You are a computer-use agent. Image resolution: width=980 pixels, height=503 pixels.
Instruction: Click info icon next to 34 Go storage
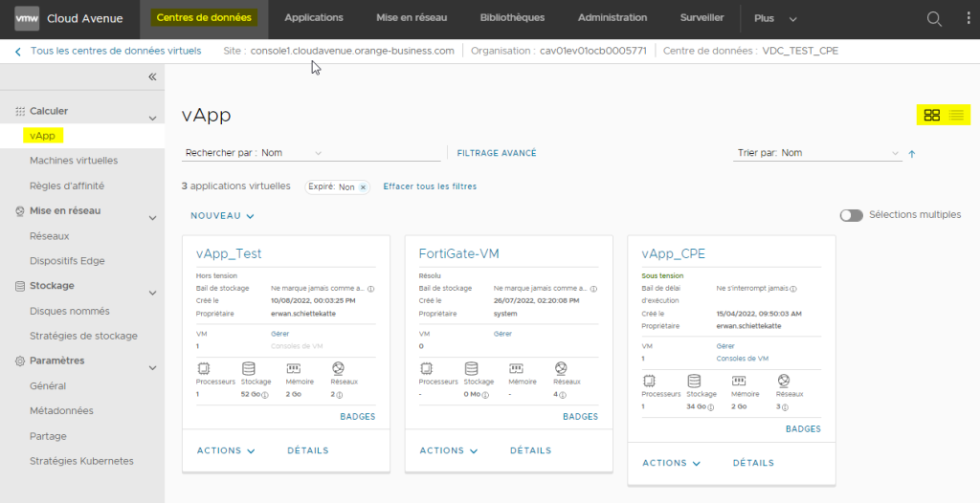[710, 407]
